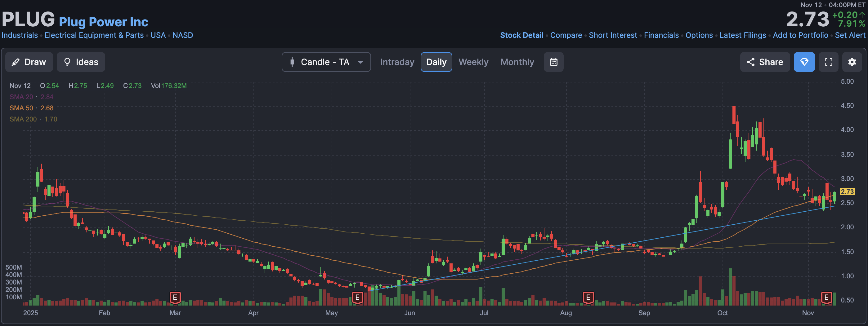Select the Daily timeframe tab

(436, 62)
